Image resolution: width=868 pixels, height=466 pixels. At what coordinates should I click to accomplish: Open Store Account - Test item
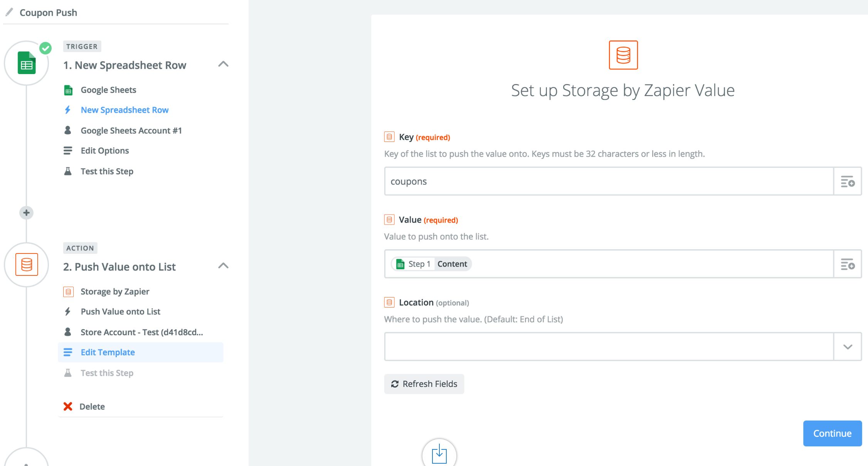point(141,332)
